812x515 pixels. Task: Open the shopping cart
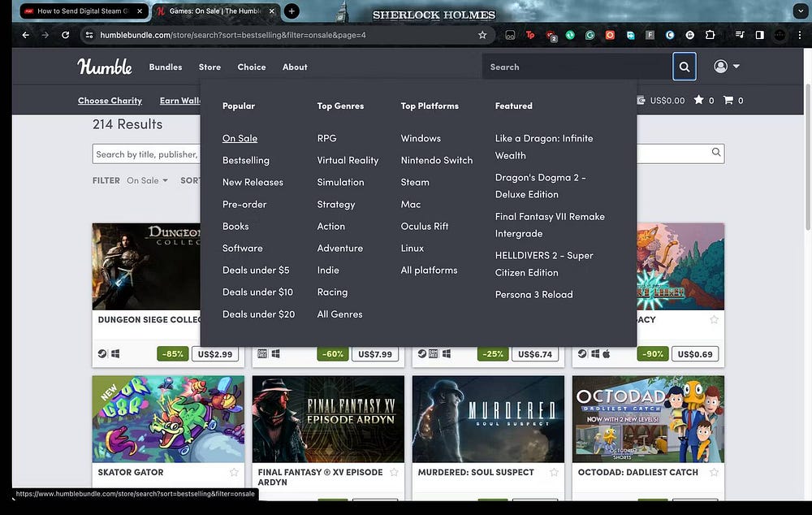click(730, 100)
